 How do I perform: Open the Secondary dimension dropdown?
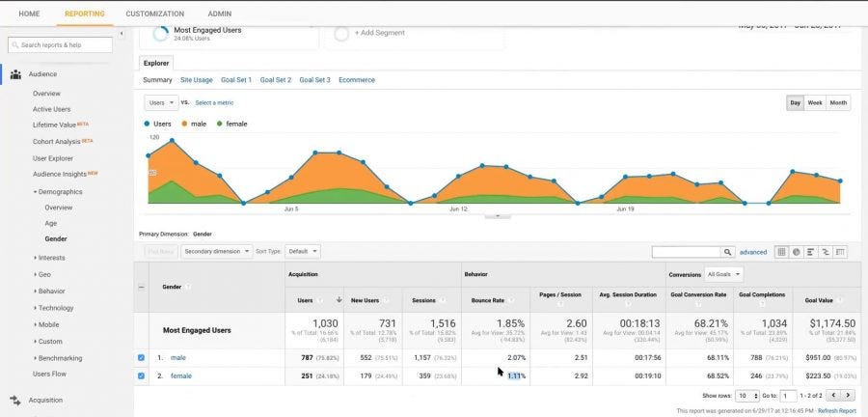pyautogui.click(x=216, y=251)
